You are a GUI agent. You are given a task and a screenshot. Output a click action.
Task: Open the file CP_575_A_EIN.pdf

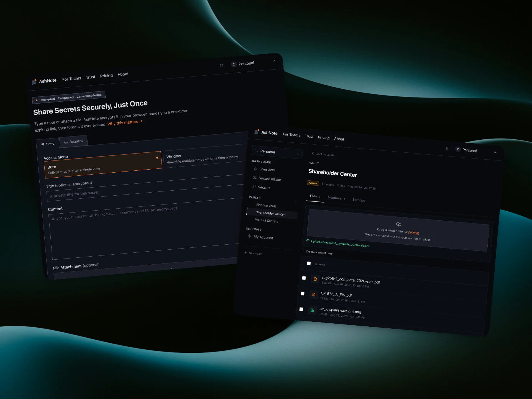[336, 295]
